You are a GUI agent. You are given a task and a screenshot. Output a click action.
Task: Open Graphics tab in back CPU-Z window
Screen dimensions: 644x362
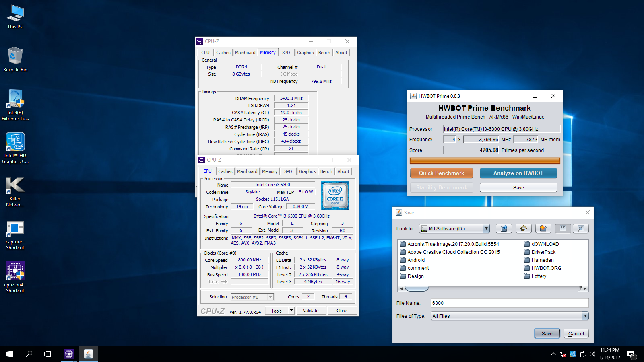(x=305, y=53)
